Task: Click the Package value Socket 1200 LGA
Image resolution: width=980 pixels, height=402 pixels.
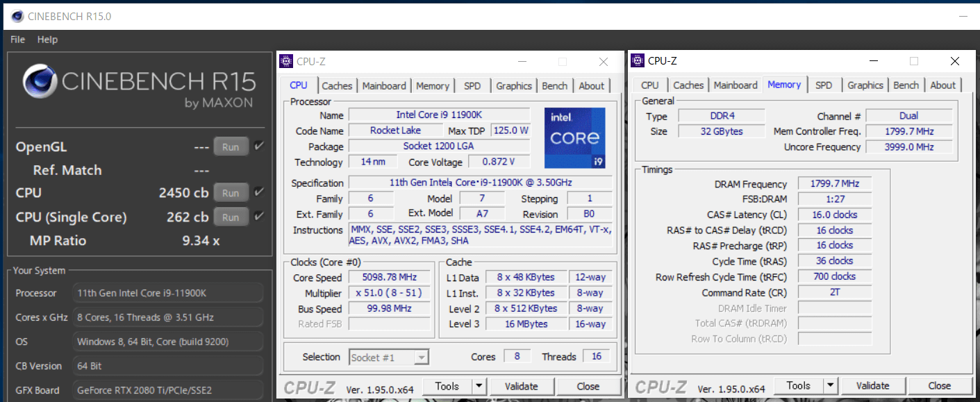Action: [439, 146]
